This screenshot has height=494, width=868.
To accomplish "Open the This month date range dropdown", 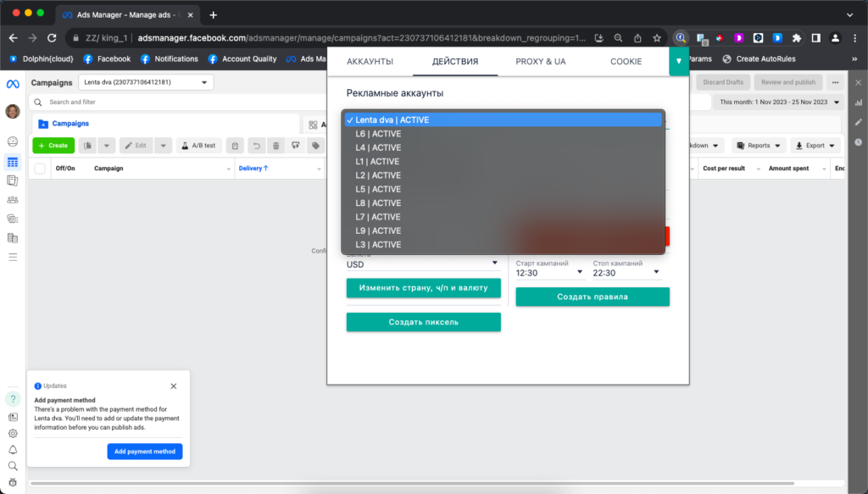I will pyautogui.click(x=779, y=103).
